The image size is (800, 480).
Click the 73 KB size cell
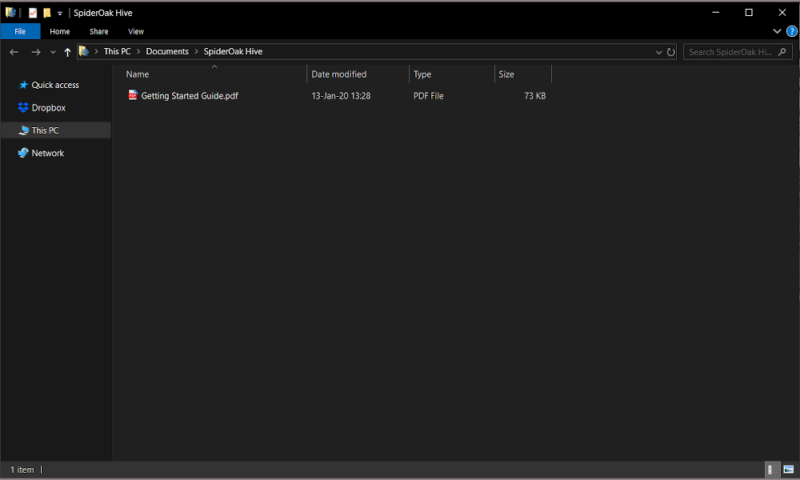pyautogui.click(x=535, y=96)
